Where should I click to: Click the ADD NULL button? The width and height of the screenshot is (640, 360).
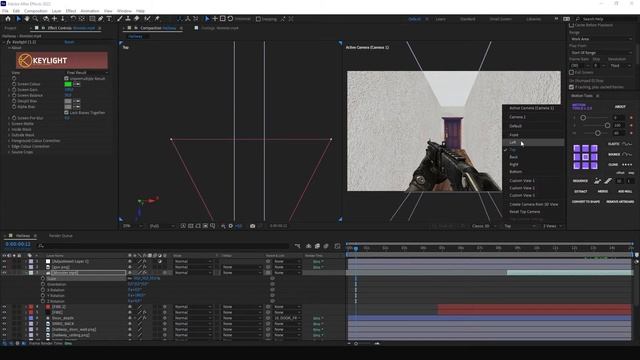click(625, 191)
